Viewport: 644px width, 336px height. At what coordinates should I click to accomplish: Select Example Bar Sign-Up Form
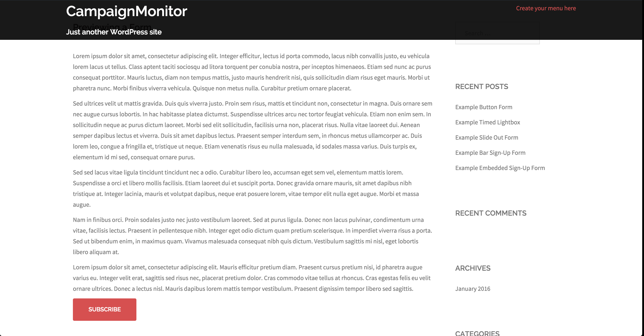[x=490, y=153]
